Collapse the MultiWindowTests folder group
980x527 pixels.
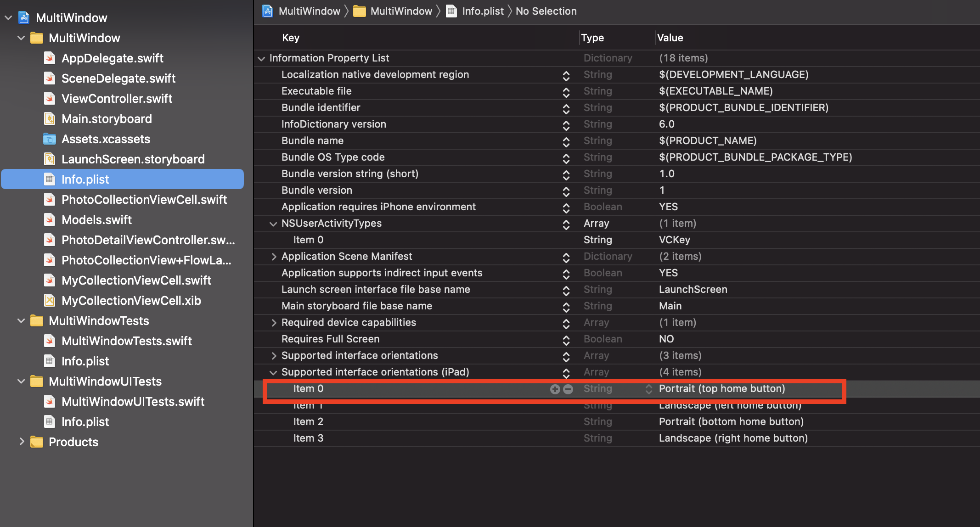tap(21, 321)
